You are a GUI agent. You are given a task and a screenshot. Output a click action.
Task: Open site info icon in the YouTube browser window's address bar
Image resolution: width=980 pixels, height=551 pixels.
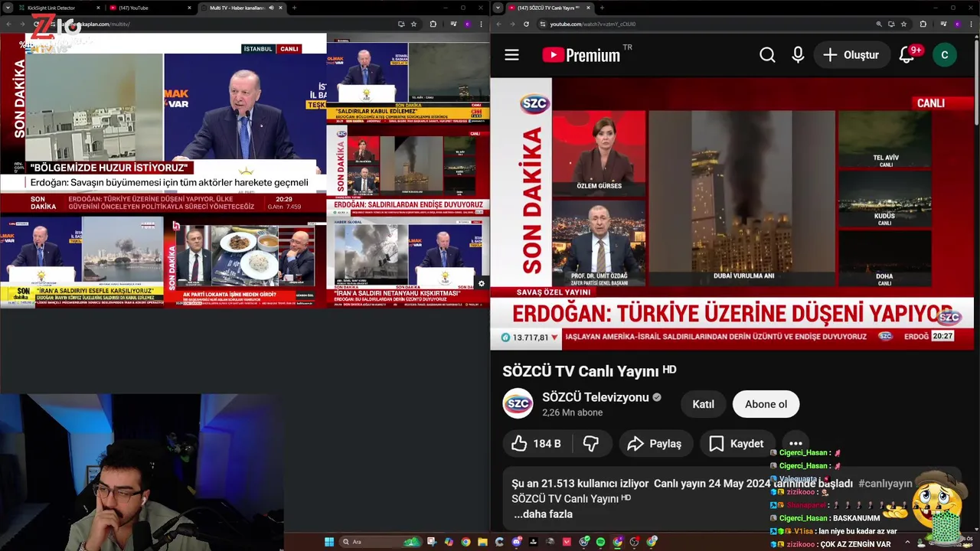tap(543, 24)
